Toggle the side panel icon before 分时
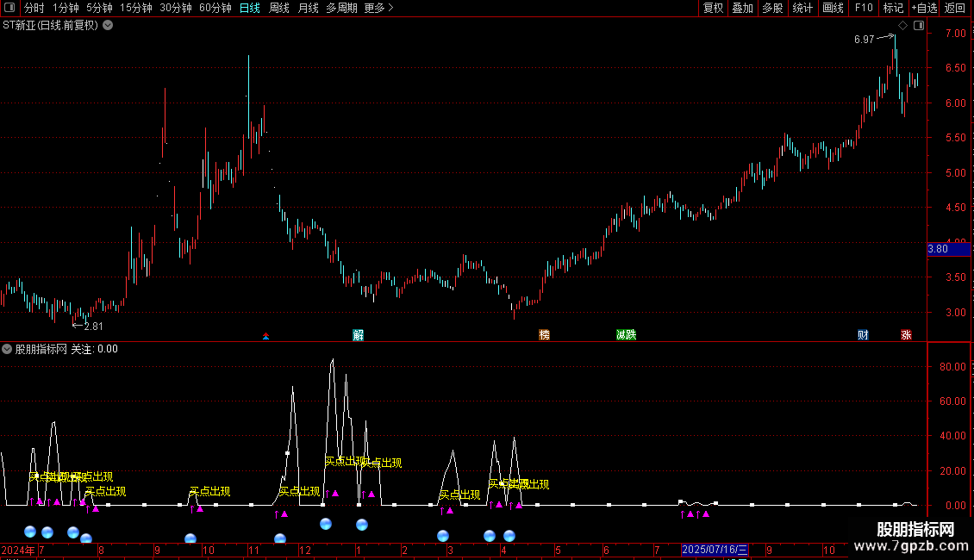This screenshot has height=560, width=974. coord(9,8)
